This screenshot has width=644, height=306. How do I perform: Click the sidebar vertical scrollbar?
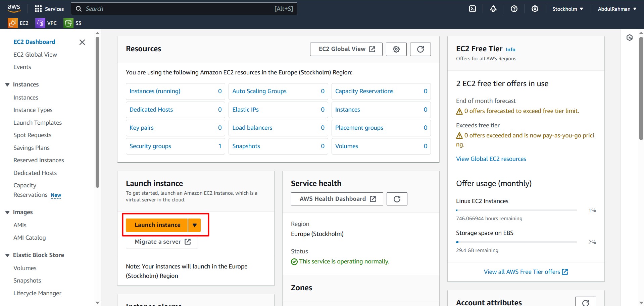coord(97,112)
